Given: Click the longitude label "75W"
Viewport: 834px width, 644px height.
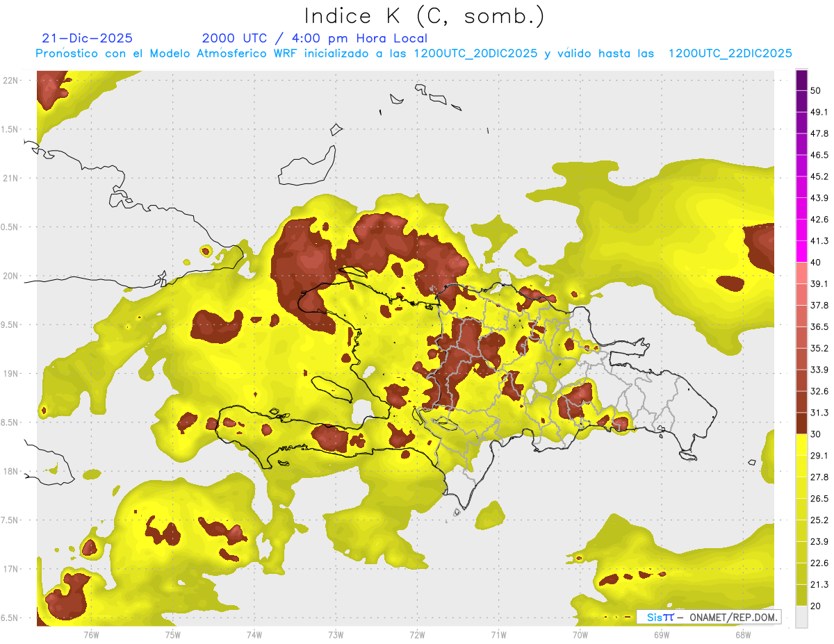Looking at the screenshot, I should coord(172,634).
